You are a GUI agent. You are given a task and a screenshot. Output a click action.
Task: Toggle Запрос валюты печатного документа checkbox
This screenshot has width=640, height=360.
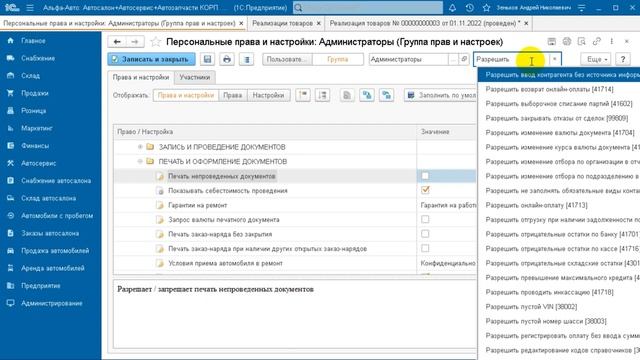[425, 220]
